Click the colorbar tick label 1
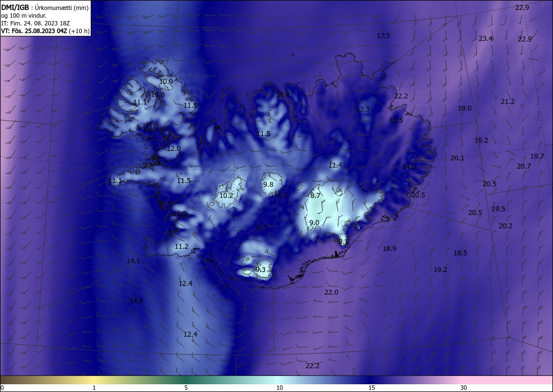Screen dimensions: 553x392 [x=94, y=388]
